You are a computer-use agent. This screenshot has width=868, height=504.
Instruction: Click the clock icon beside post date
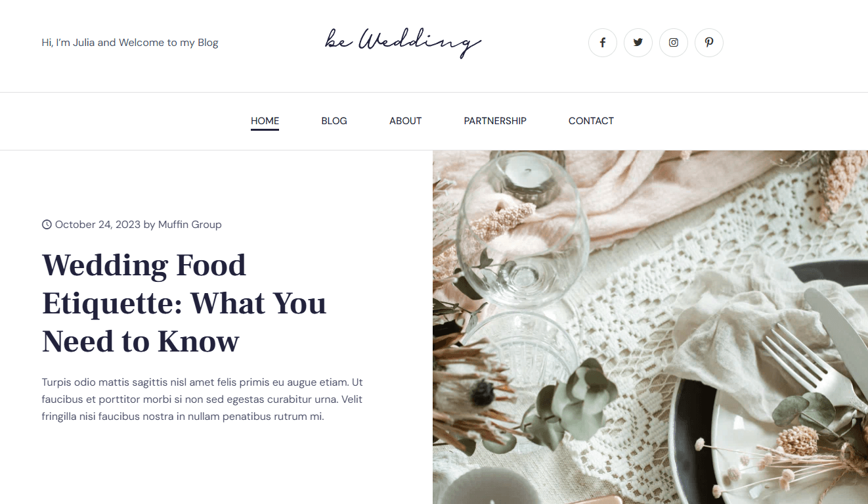pos(47,225)
